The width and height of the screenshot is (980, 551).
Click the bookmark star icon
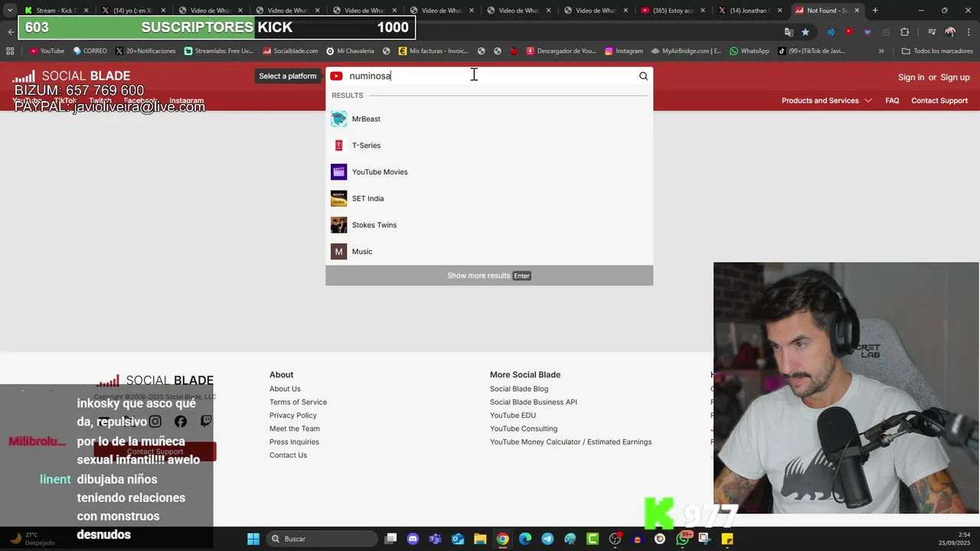coord(805,32)
